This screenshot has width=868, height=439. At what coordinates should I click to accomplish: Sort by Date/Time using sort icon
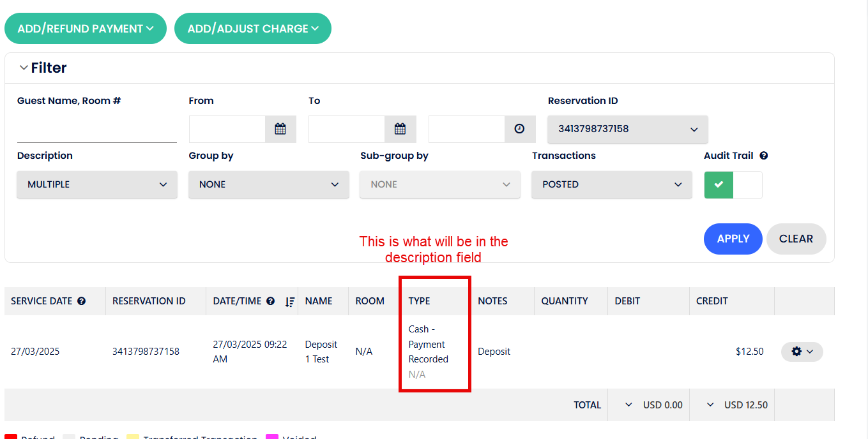click(x=290, y=301)
